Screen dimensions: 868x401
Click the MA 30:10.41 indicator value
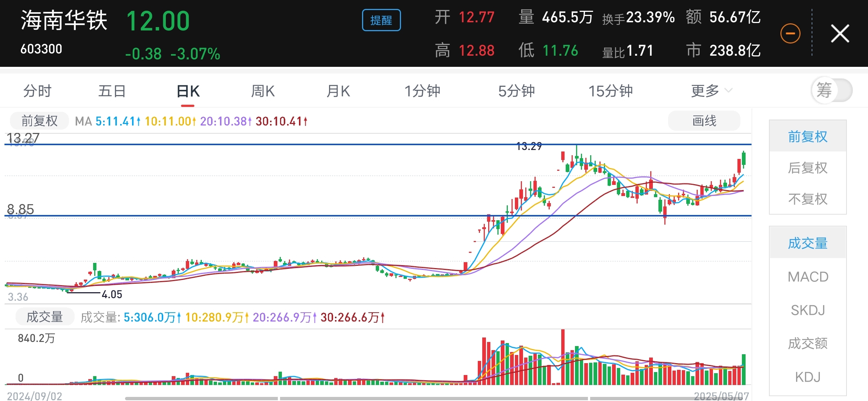point(282,121)
